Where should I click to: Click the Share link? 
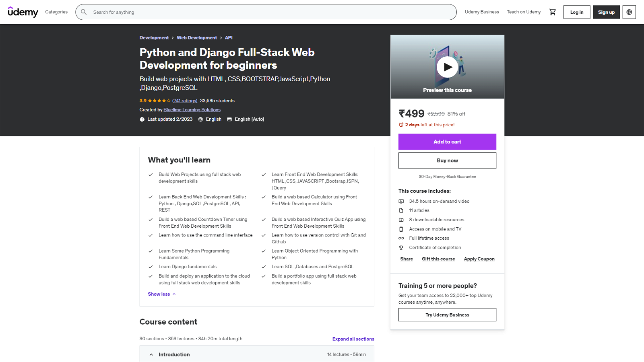click(407, 259)
